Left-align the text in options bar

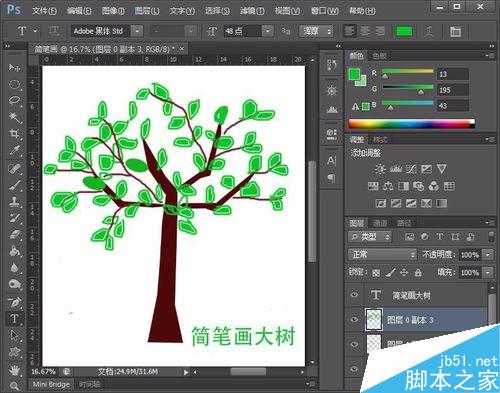click(349, 31)
